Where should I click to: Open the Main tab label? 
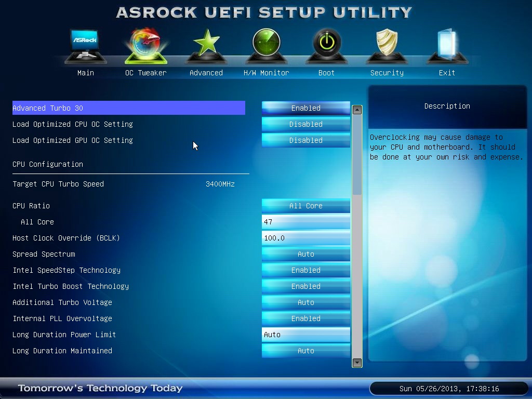coord(86,73)
